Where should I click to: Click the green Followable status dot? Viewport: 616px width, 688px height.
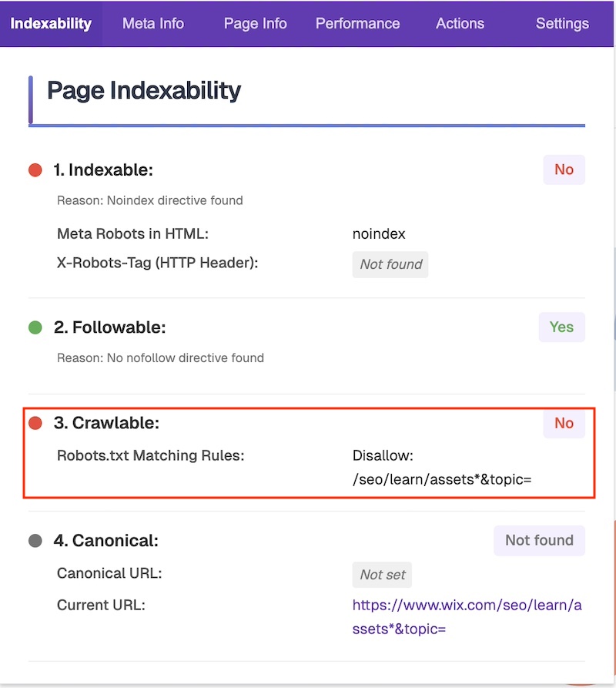[x=35, y=327]
